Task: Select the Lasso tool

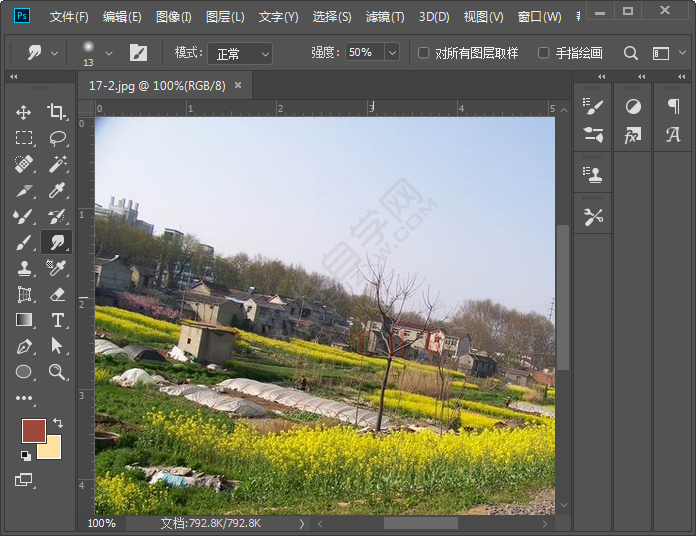Action: click(x=57, y=138)
